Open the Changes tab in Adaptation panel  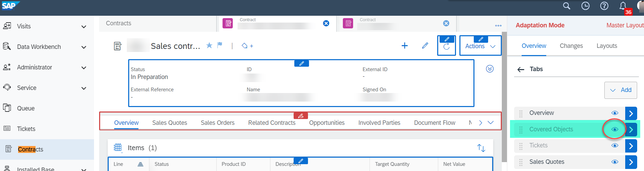(571, 46)
